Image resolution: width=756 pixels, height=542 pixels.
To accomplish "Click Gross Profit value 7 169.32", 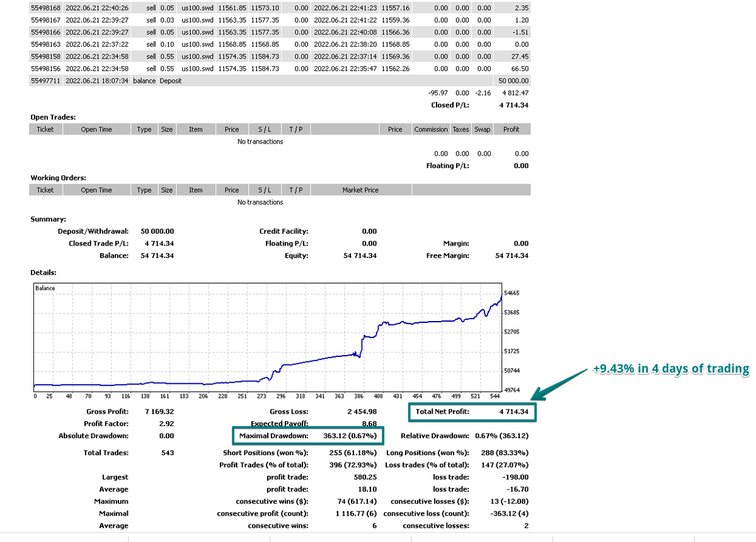I will click(x=159, y=412).
